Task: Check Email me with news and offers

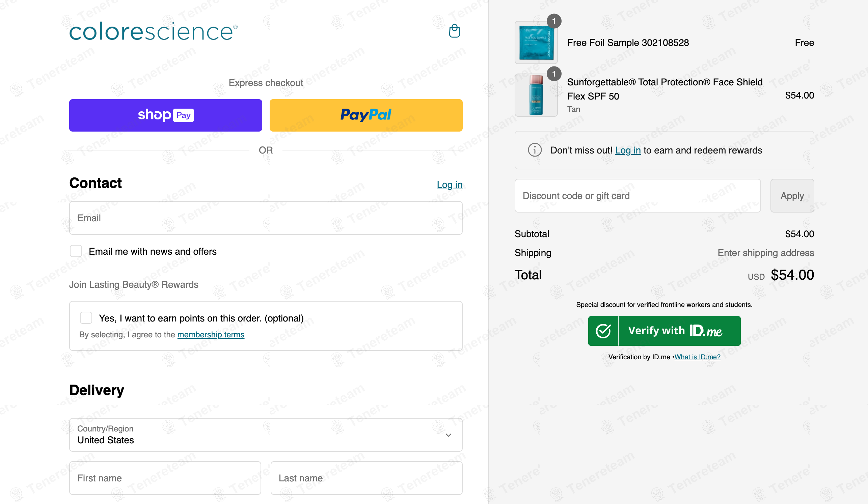Action: click(76, 251)
